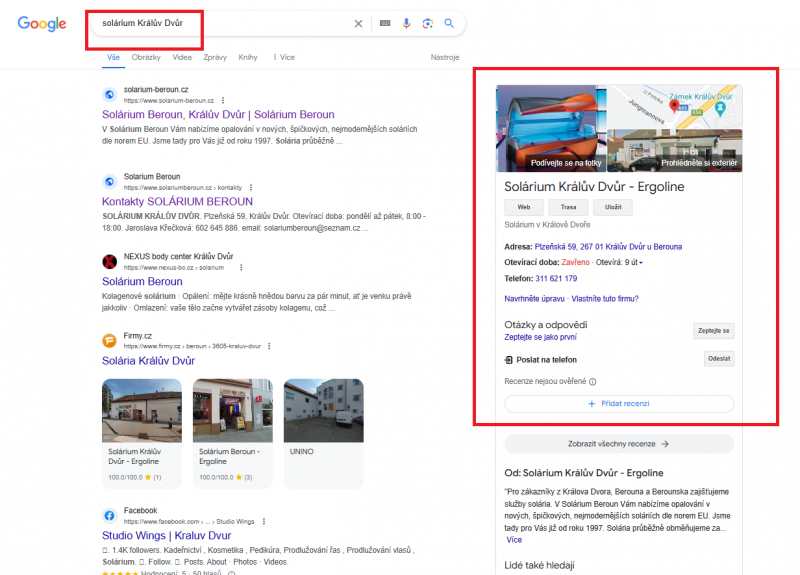Expand opening hours dropdown arrow

click(x=641, y=263)
